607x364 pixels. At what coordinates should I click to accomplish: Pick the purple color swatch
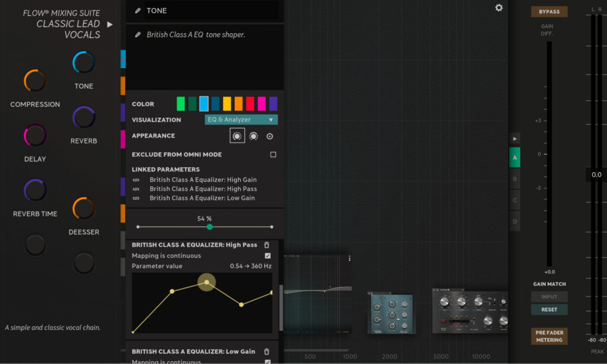pyautogui.click(x=273, y=104)
